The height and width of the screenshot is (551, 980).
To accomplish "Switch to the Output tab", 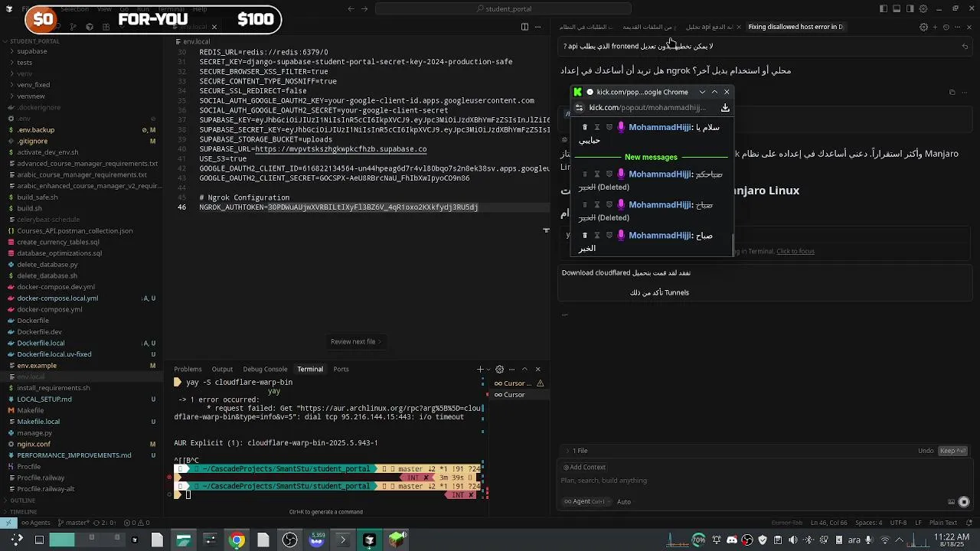I will (222, 369).
